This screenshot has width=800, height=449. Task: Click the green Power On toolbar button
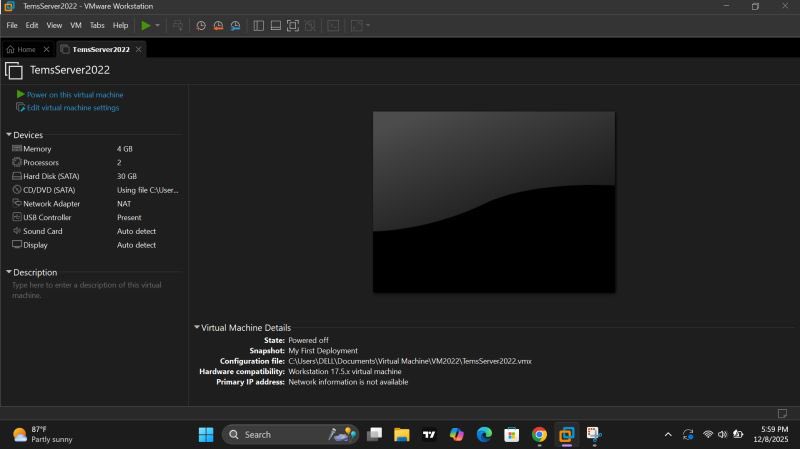146,26
